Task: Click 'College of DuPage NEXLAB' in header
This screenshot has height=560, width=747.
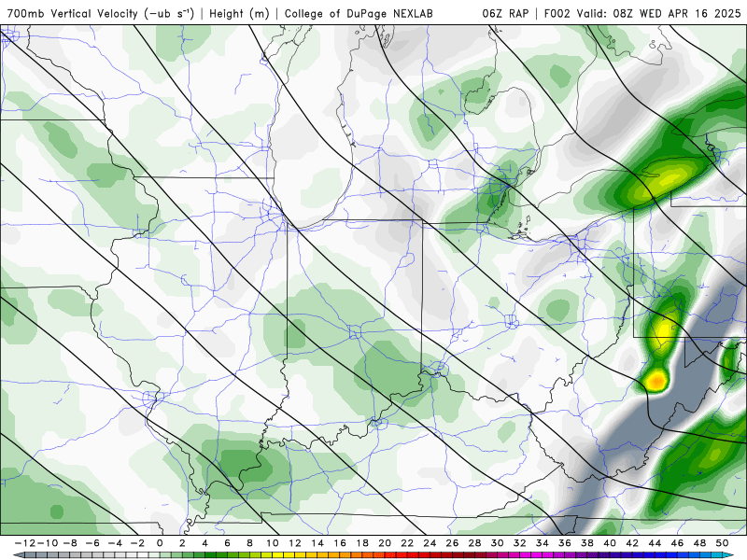Action: (359, 13)
